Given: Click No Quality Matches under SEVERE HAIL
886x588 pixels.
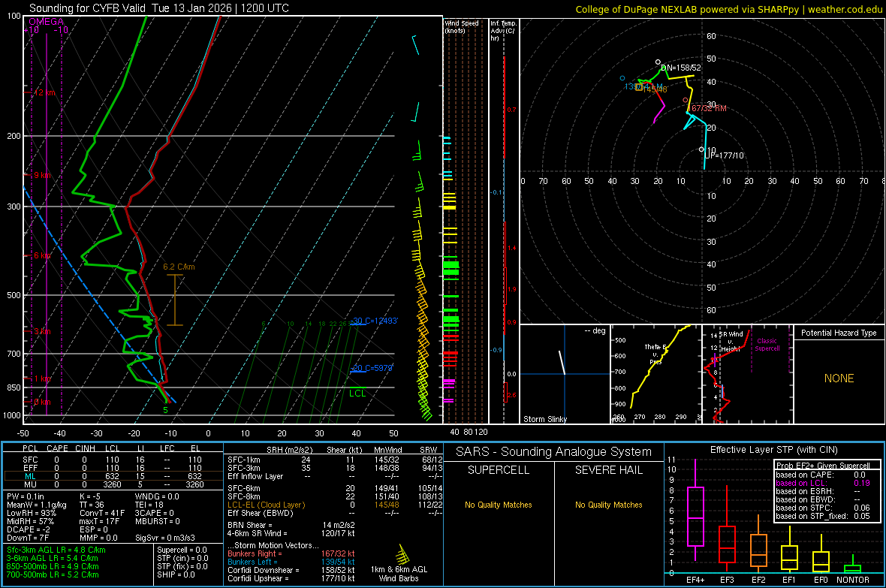Looking at the screenshot, I should (608, 505).
